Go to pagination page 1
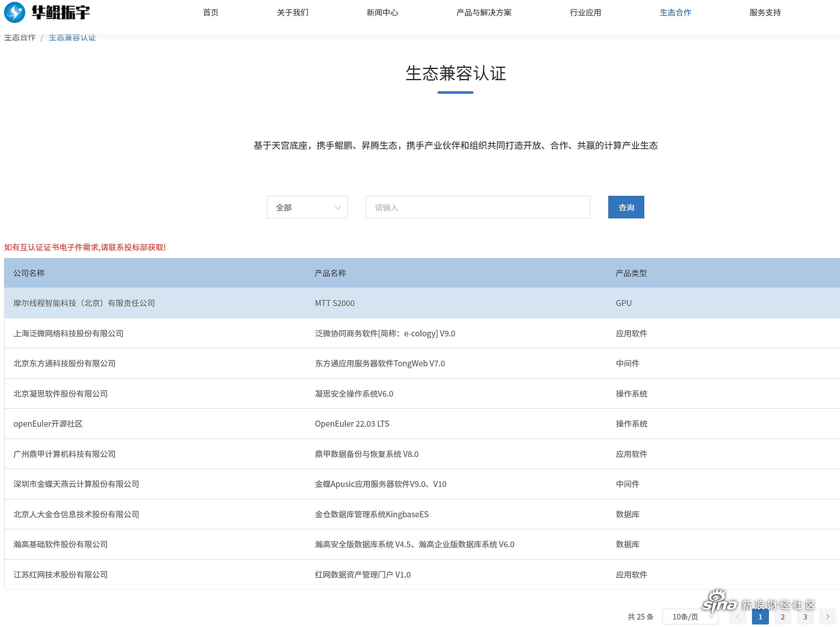 [760, 617]
